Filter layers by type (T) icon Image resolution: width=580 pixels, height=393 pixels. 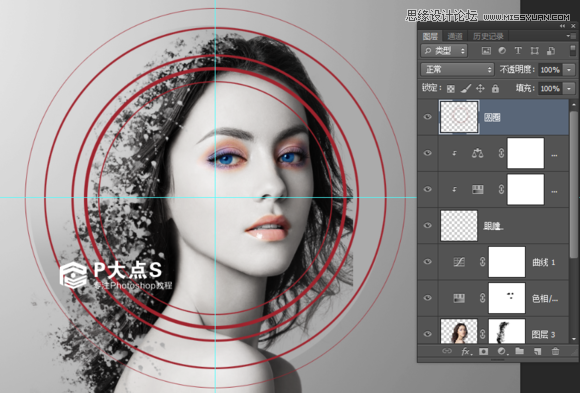coord(518,51)
